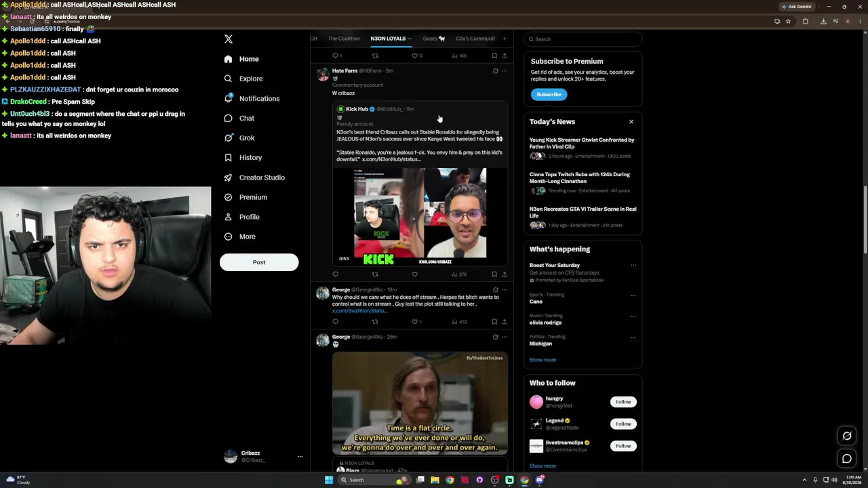This screenshot has width=868, height=488.
Task: Like the Hate Farm post
Action: coord(414,274)
